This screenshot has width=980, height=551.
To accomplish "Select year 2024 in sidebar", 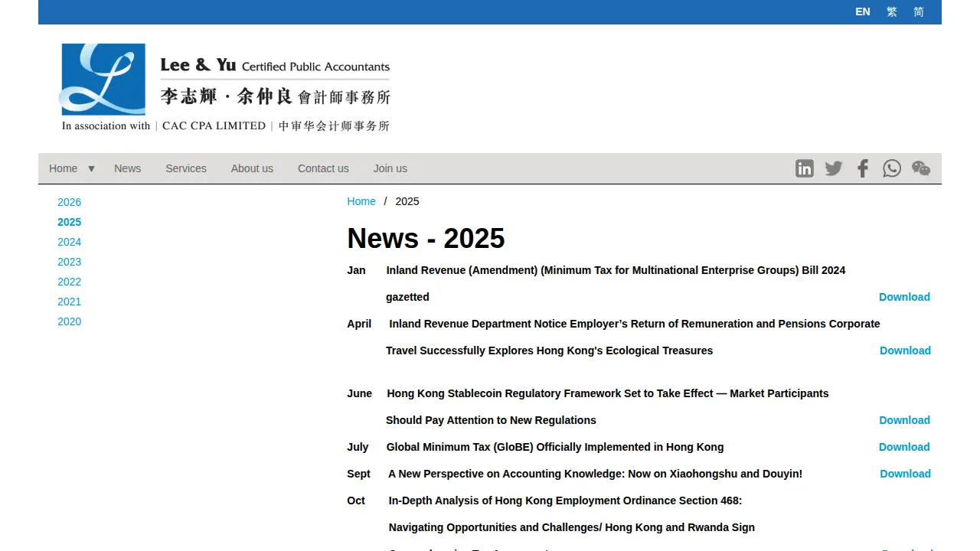I will click(x=69, y=242).
